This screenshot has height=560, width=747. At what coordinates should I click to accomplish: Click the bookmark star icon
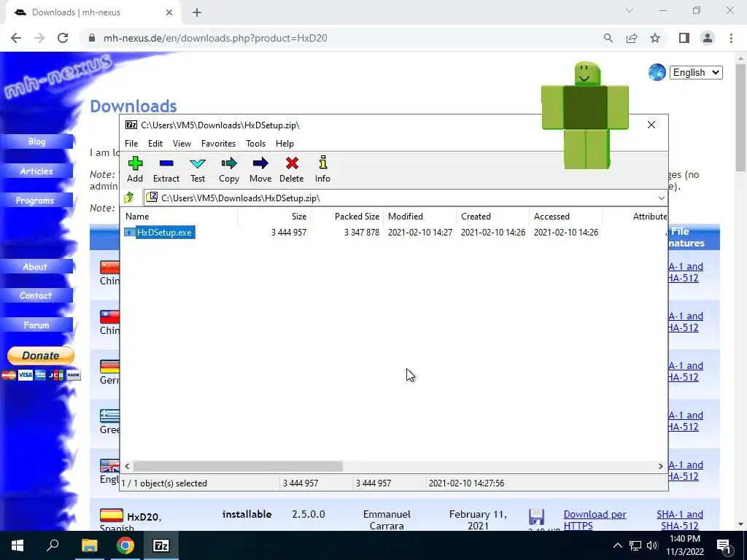[x=655, y=38]
